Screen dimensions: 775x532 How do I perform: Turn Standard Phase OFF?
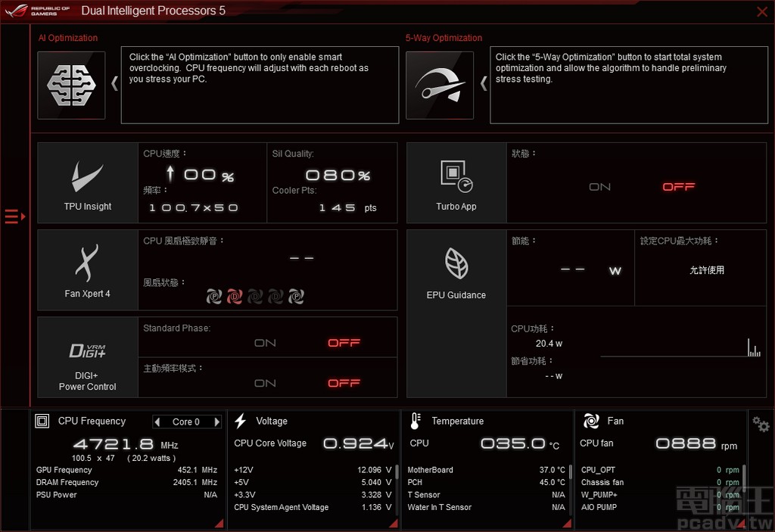point(344,343)
